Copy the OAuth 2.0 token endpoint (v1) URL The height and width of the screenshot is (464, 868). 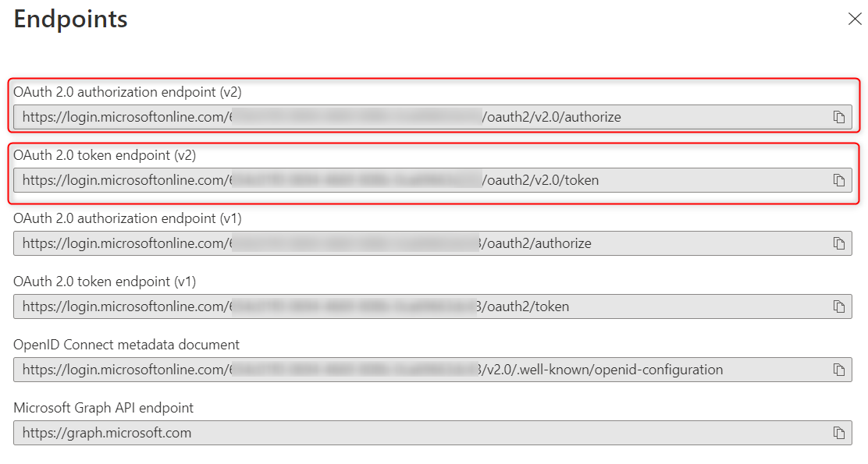click(x=839, y=307)
